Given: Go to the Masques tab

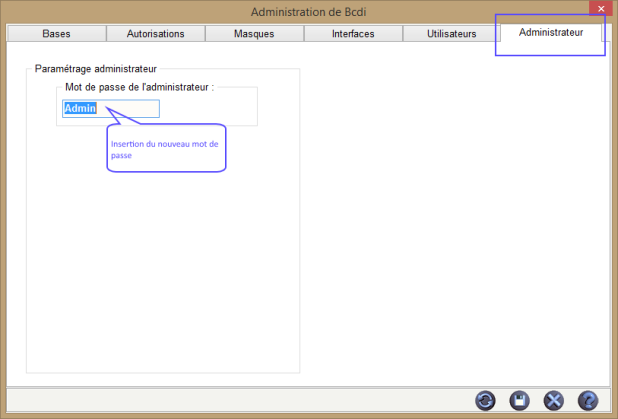Looking at the screenshot, I should click(x=253, y=34).
